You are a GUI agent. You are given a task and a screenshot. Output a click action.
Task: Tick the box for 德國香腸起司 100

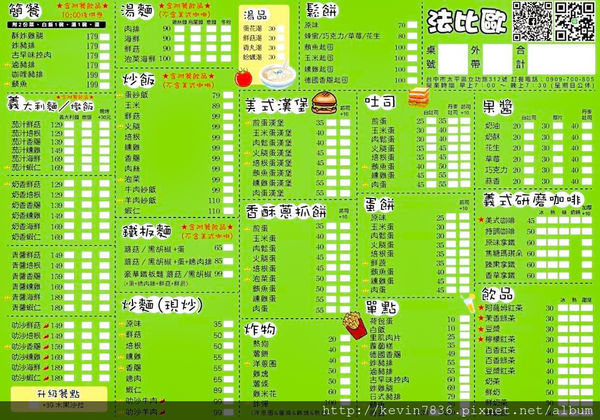click(x=412, y=80)
